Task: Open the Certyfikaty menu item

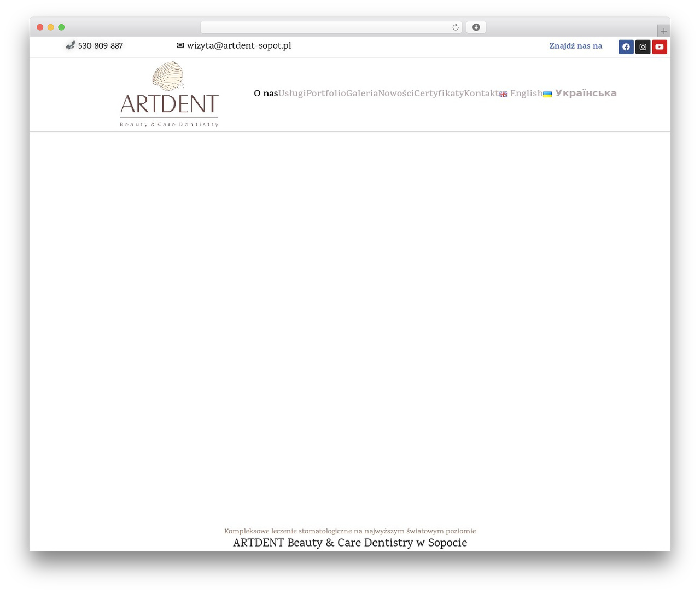Action: pyautogui.click(x=439, y=94)
